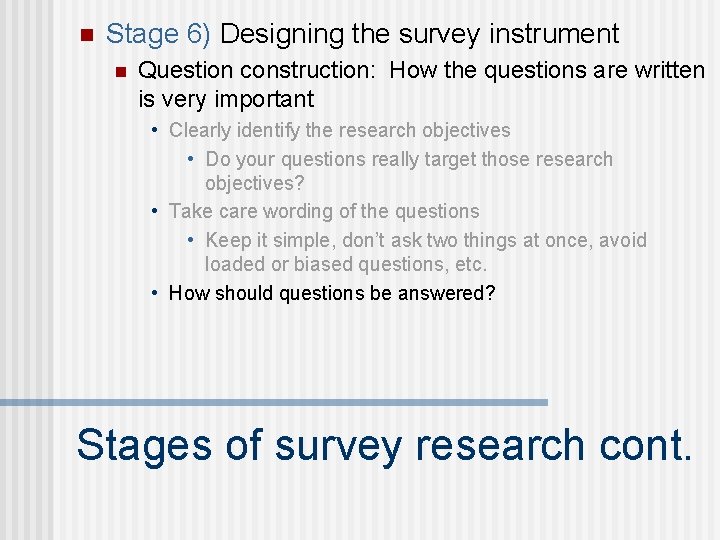Click the 'Question construction:' text
The image size is (720, 540).
[258, 71]
